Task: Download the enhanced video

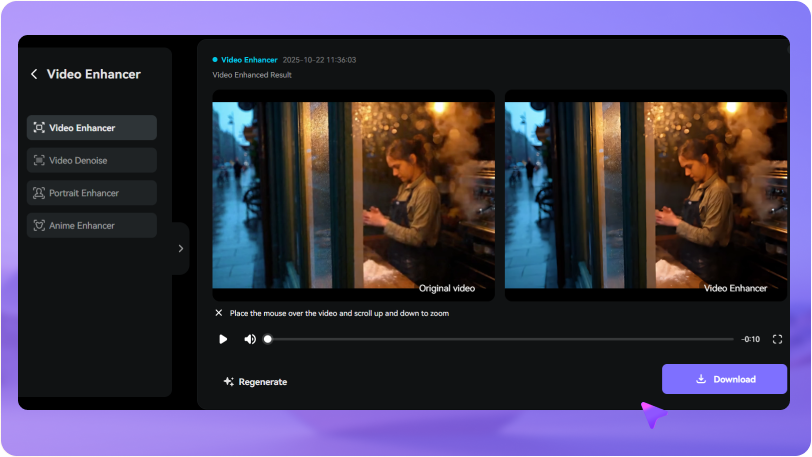Action: tap(724, 379)
